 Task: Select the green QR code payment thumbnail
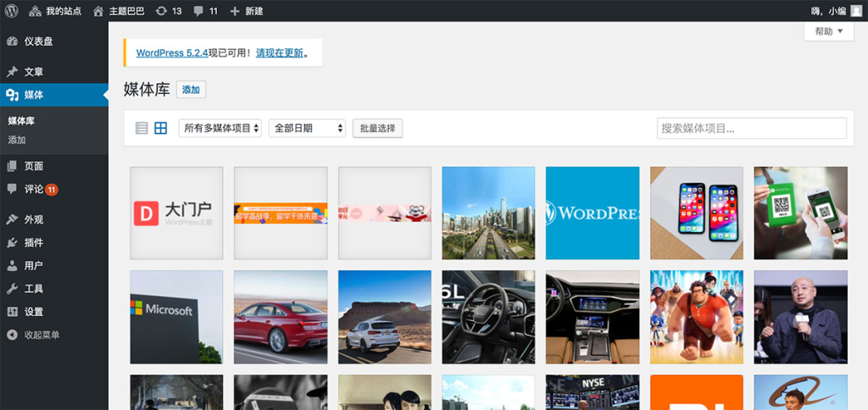tap(801, 213)
